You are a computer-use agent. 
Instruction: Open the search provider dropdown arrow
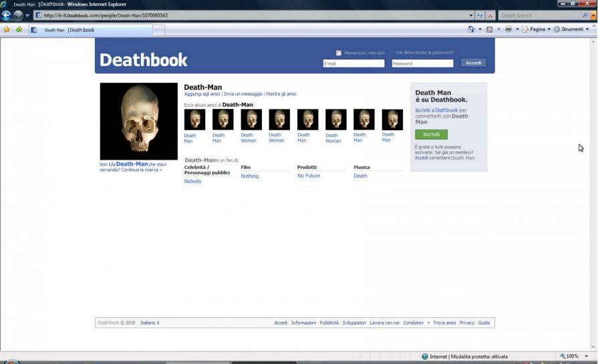coord(593,15)
